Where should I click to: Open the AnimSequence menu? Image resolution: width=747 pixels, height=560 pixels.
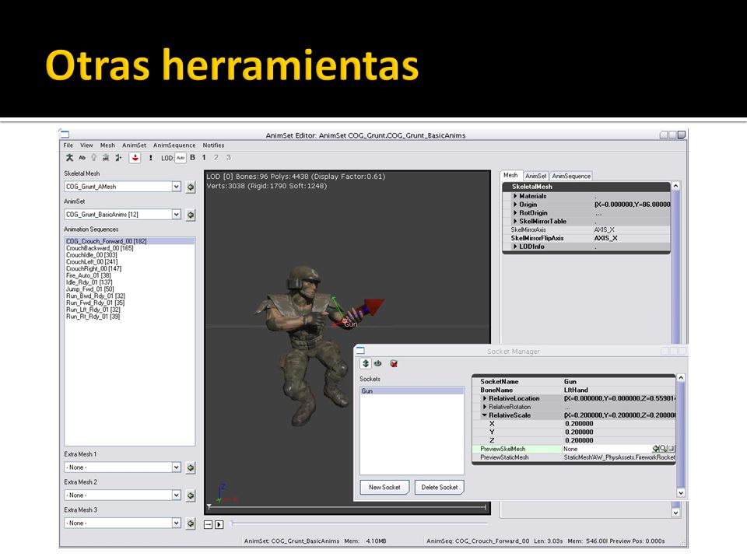[x=174, y=145]
